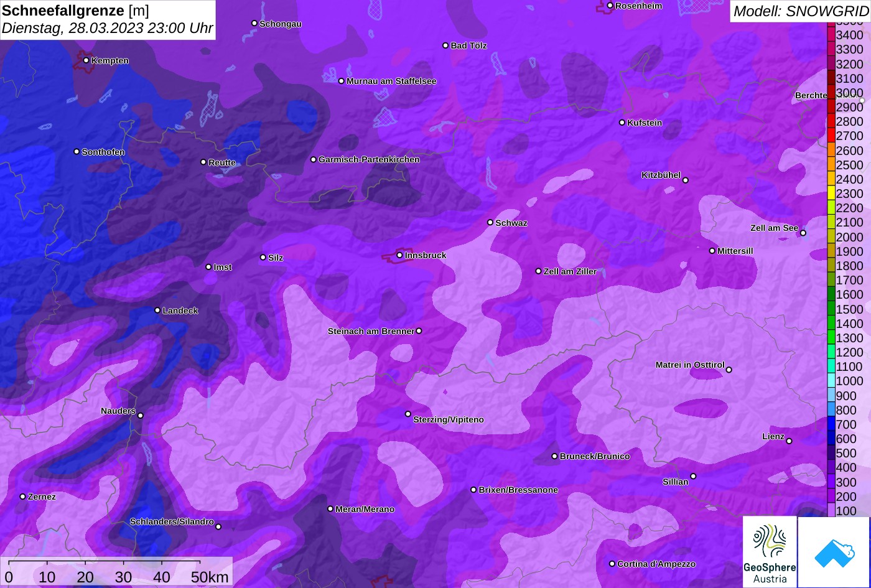Click the partially cut-off Berchte… town label
This screenshot has width=871, height=588.
pos(811,95)
